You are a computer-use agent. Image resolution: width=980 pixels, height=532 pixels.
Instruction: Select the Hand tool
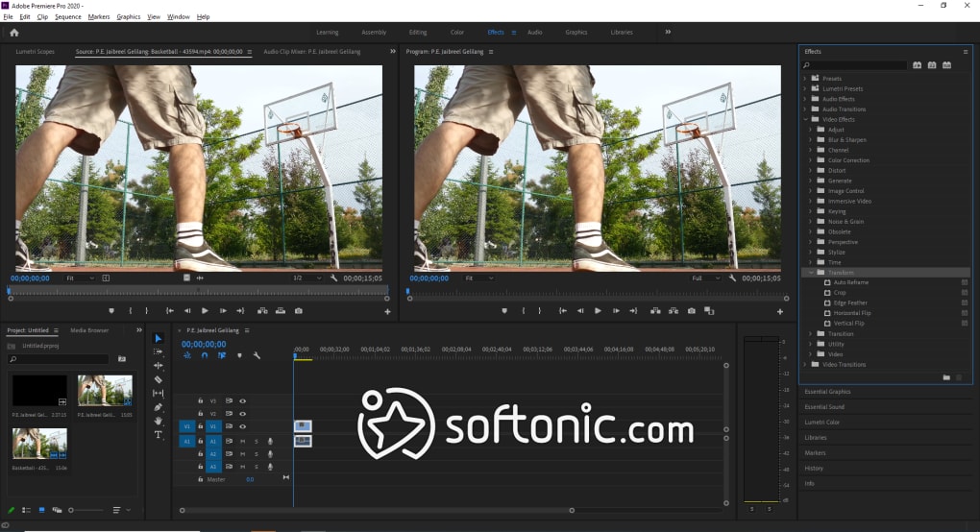coord(159,421)
